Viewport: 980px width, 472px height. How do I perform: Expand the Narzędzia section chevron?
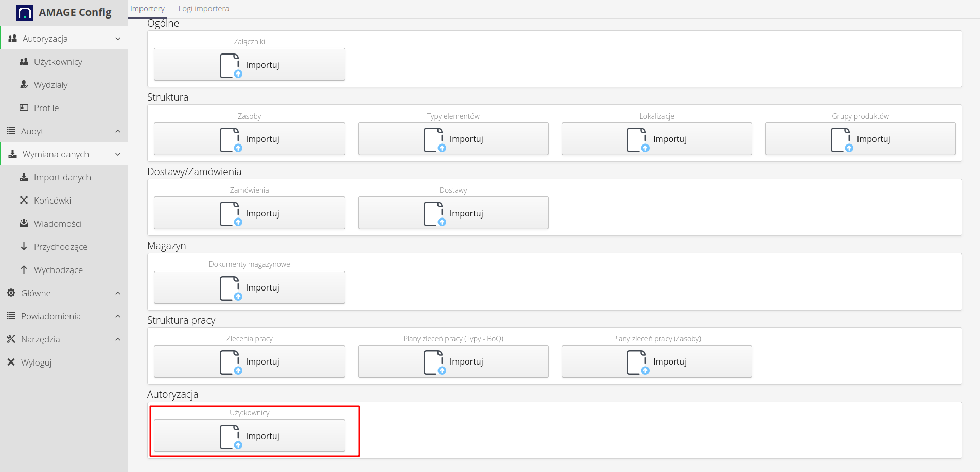[118, 339]
